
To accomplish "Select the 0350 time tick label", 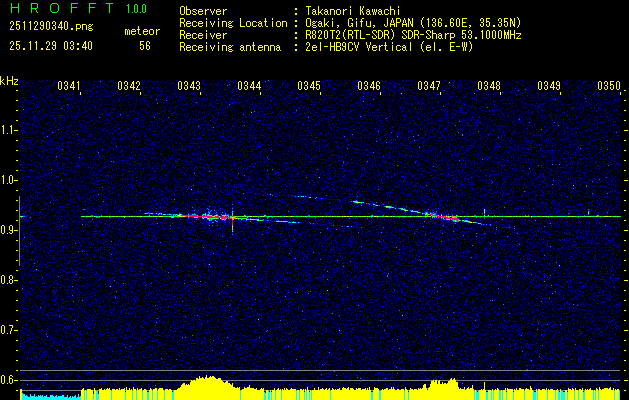I will click(x=609, y=86).
